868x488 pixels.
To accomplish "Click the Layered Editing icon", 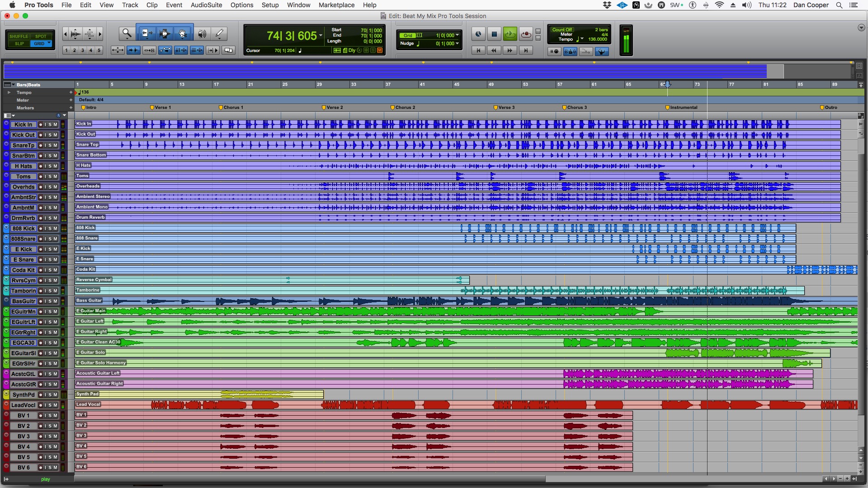I will coord(228,50).
